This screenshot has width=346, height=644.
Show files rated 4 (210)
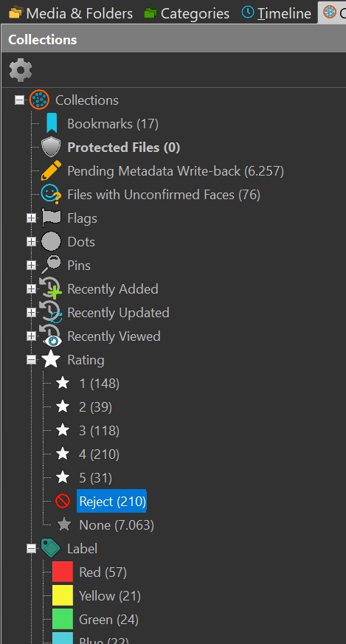click(x=100, y=454)
